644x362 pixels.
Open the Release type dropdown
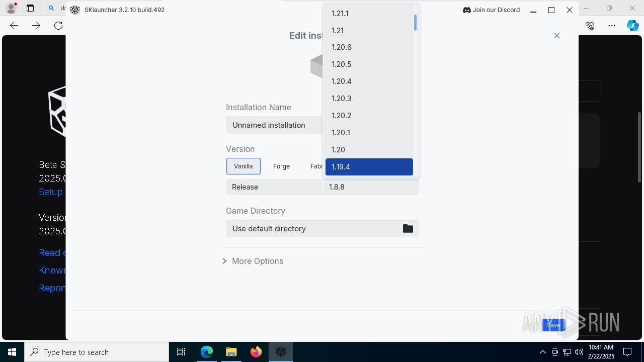(274, 187)
